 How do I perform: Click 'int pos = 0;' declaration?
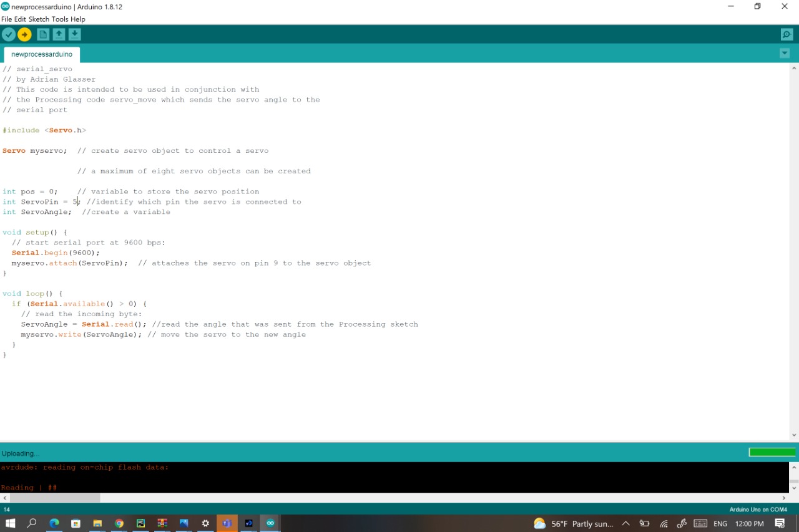[30, 191]
